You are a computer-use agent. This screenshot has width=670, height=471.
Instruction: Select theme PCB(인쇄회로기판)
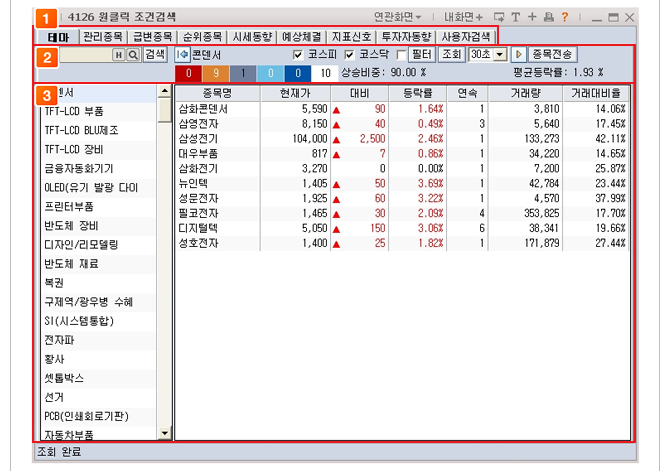pyautogui.click(x=98, y=416)
